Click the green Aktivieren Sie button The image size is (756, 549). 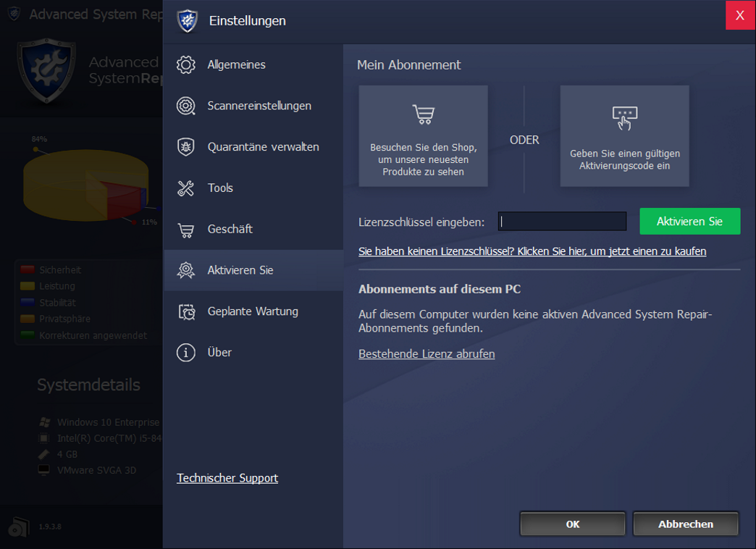[x=690, y=222]
